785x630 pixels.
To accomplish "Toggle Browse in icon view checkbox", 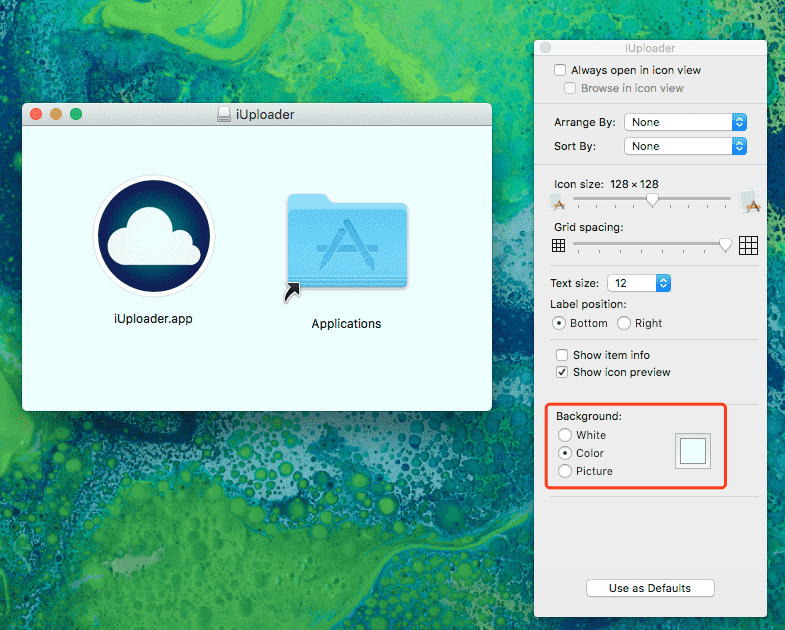I will (570, 88).
